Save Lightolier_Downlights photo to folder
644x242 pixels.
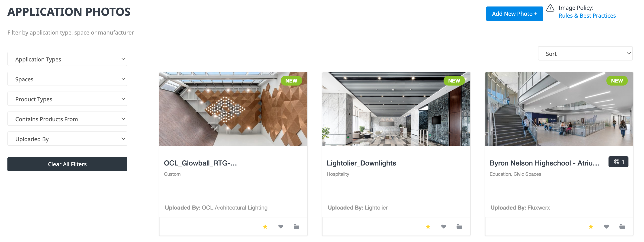pos(459,226)
